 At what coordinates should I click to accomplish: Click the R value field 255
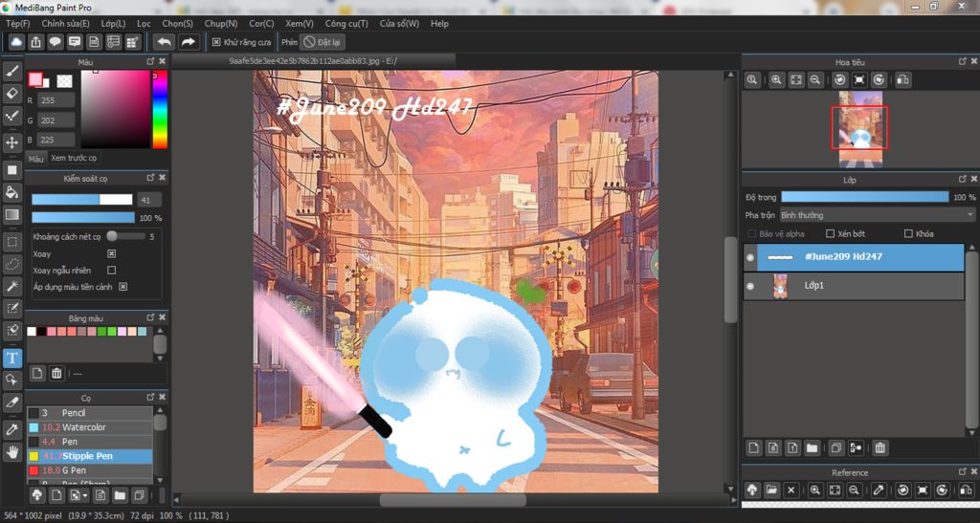pyautogui.click(x=56, y=100)
